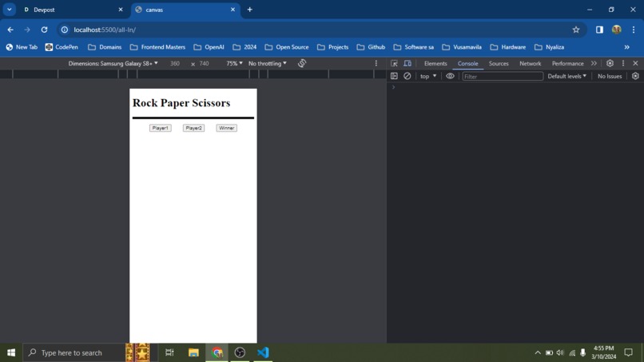Switch to the Network tab
The image size is (644, 362).
(530, 63)
